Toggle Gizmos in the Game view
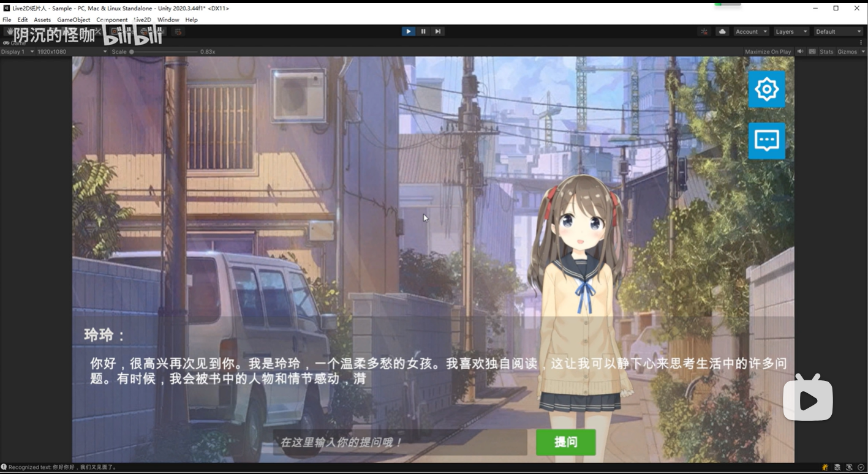This screenshot has width=868, height=474. (847, 51)
